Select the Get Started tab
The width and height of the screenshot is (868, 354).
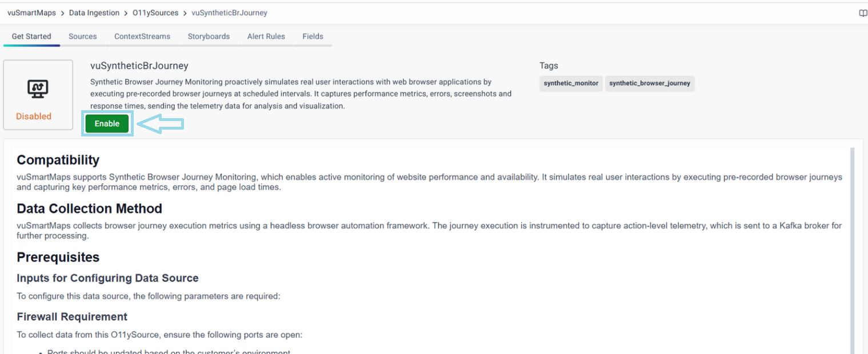coord(31,37)
